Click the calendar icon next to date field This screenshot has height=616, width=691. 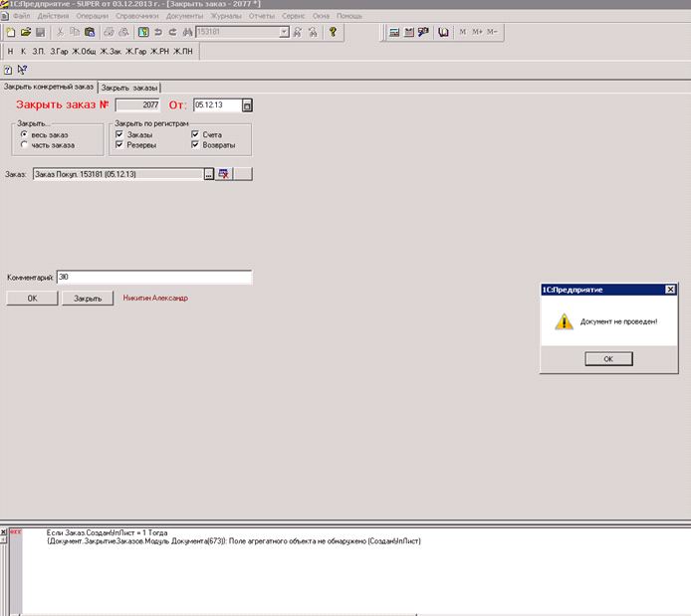(x=248, y=104)
